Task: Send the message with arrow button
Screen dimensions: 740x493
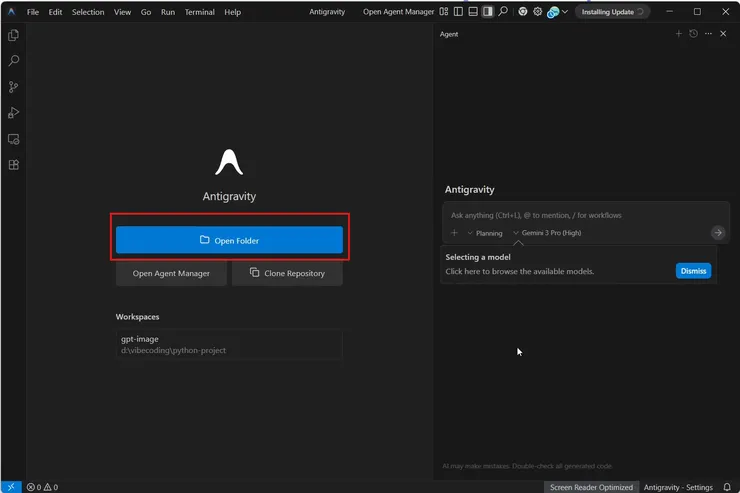Action: [718, 233]
